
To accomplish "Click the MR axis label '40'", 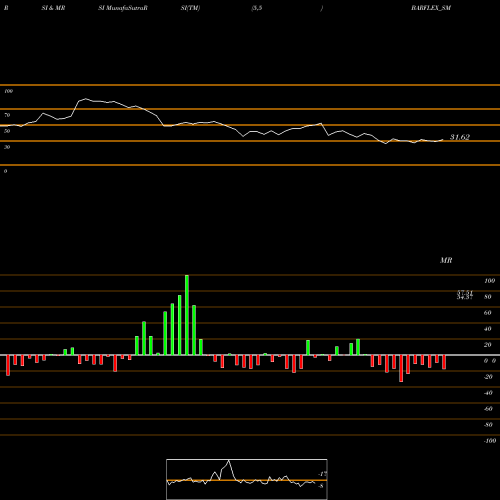I will click(x=488, y=329).
